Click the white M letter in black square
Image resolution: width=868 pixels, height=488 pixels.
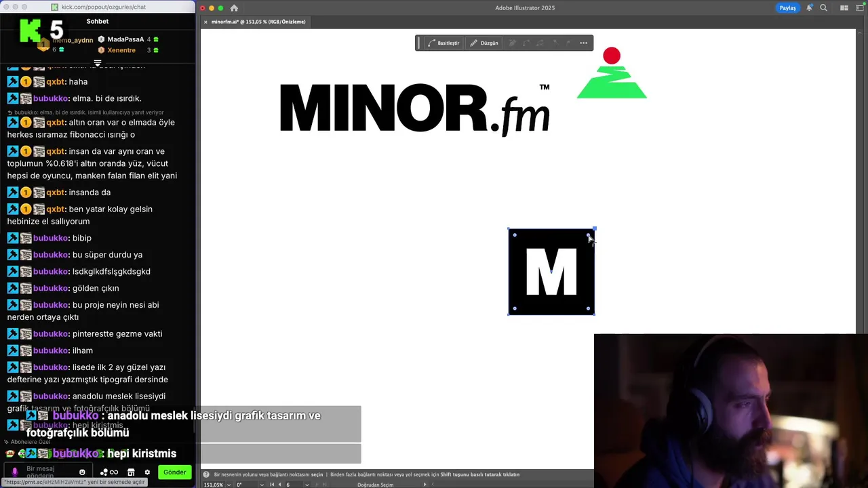coord(551,272)
